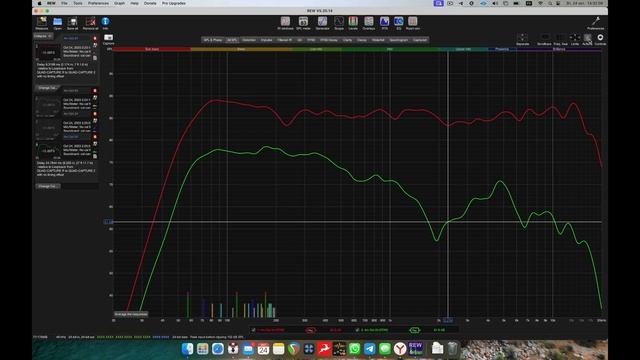
Task: Open the REW icon in the Dock
Action: (x=416, y=349)
